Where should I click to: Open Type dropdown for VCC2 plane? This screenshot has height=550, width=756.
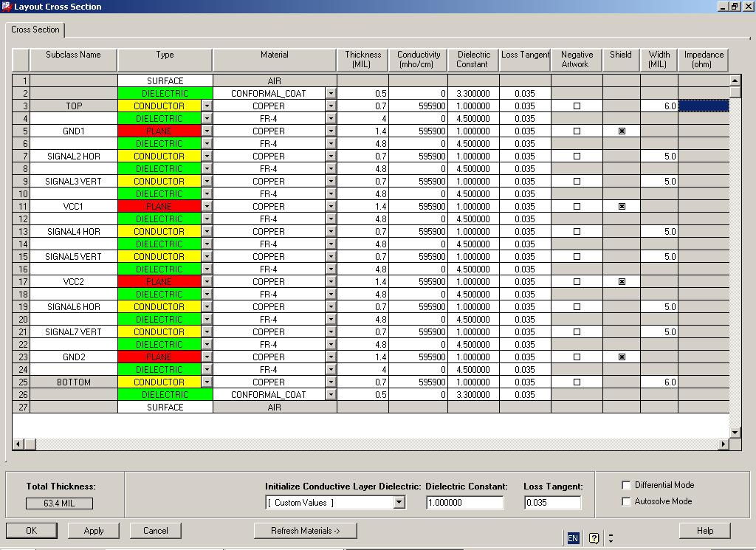coord(207,281)
